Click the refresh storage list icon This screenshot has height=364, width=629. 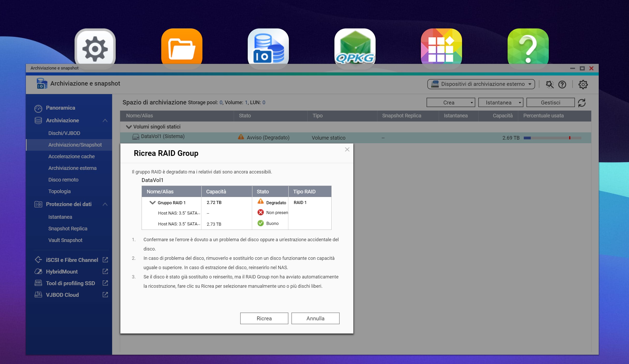582,103
